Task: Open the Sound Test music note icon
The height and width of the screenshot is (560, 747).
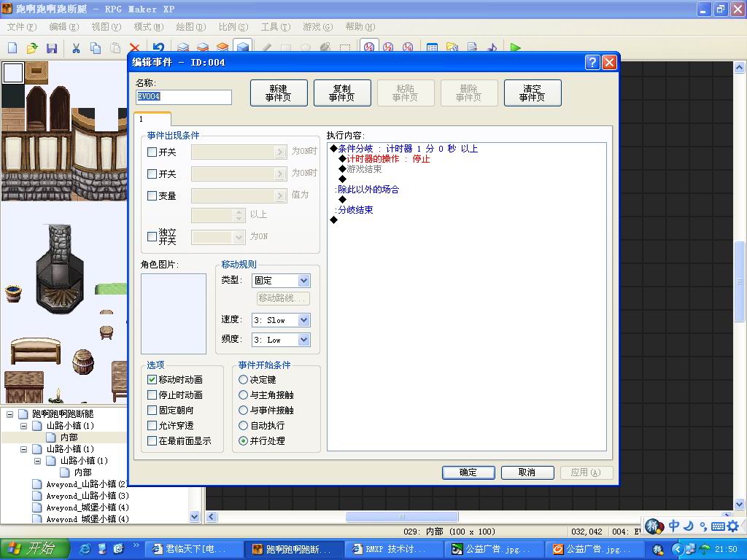Action: coord(492,47)
